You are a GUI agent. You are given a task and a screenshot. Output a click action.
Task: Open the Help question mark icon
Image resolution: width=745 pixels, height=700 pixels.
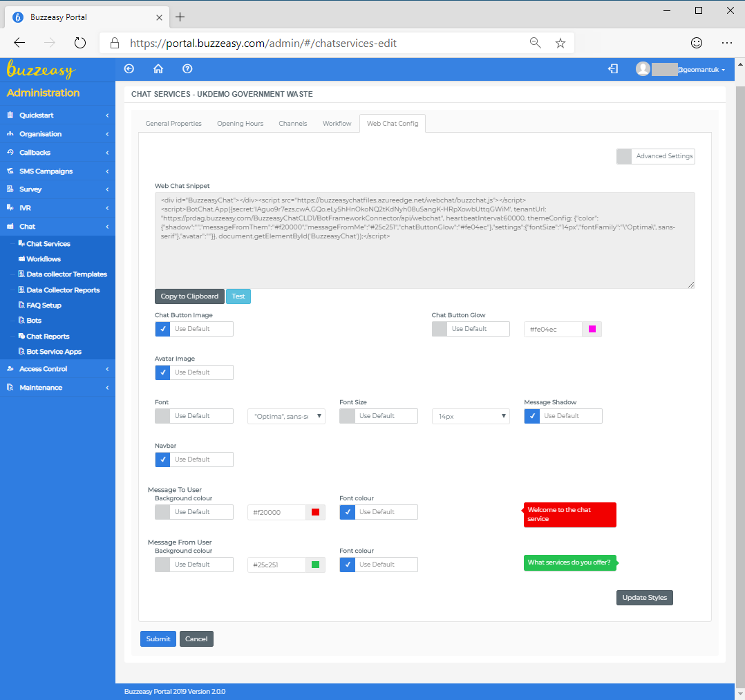[x=187, y=69]
